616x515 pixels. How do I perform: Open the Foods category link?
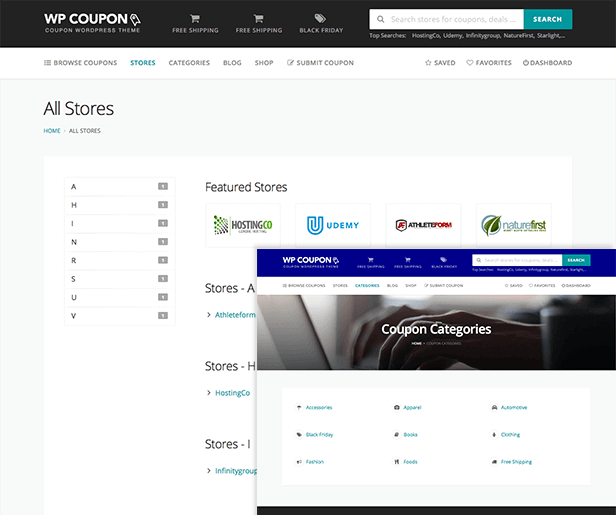[410, 462]
